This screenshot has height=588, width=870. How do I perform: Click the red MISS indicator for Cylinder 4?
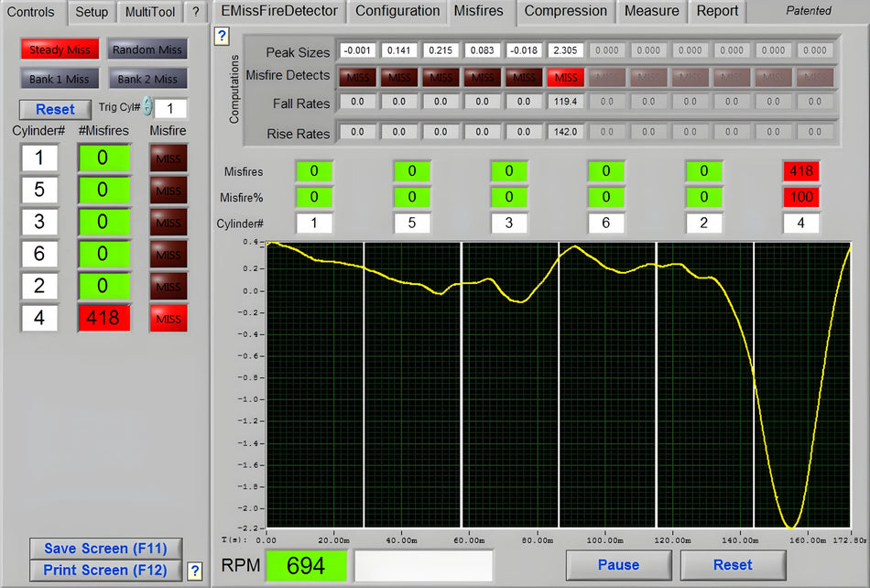(x=168, y=318)
